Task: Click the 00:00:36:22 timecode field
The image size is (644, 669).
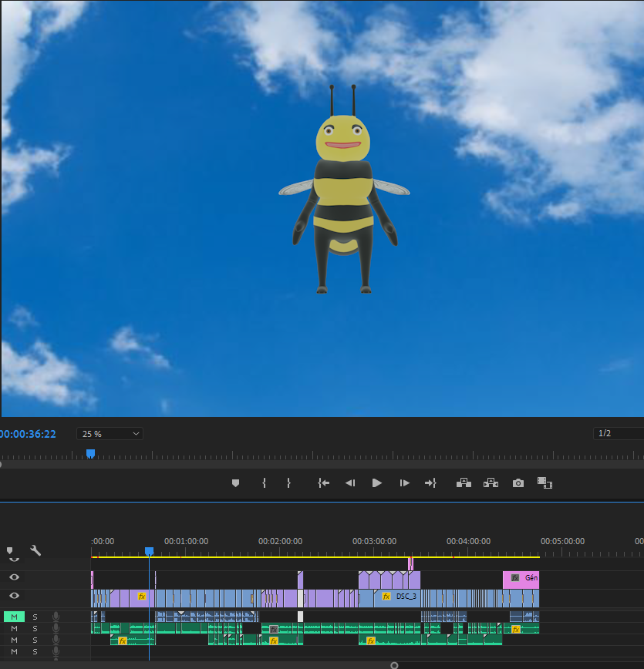Action: point(28,434)
